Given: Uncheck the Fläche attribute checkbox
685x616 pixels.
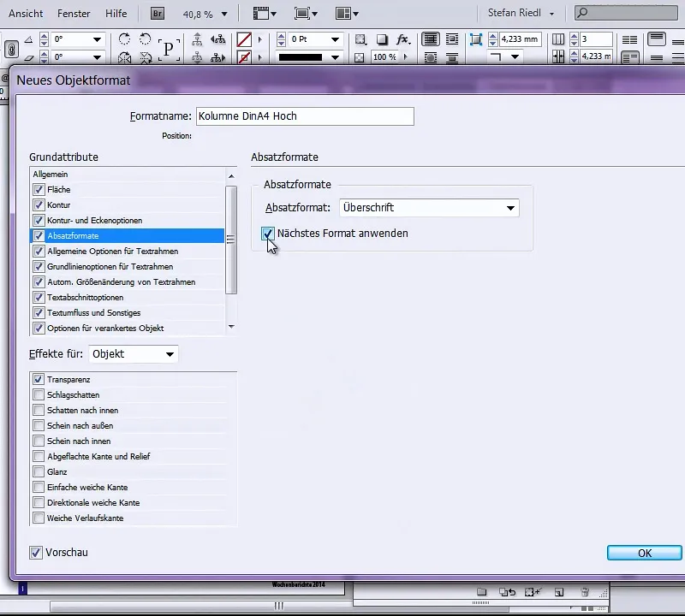Looking at the screenshot, I should coord(39,189).
